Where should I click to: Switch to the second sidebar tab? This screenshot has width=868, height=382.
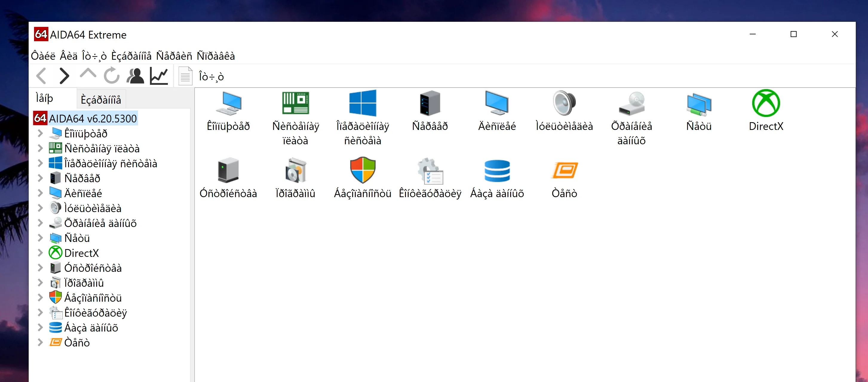coord(101,100)
